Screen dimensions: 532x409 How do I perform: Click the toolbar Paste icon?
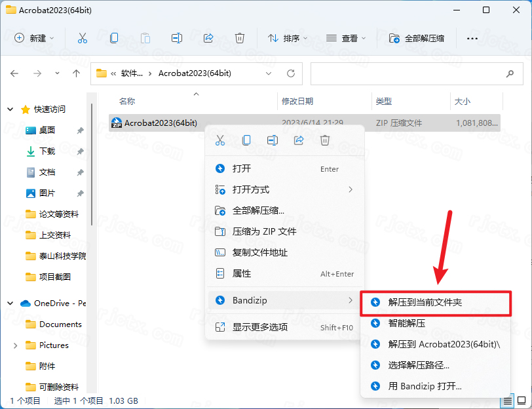[145, 38]
